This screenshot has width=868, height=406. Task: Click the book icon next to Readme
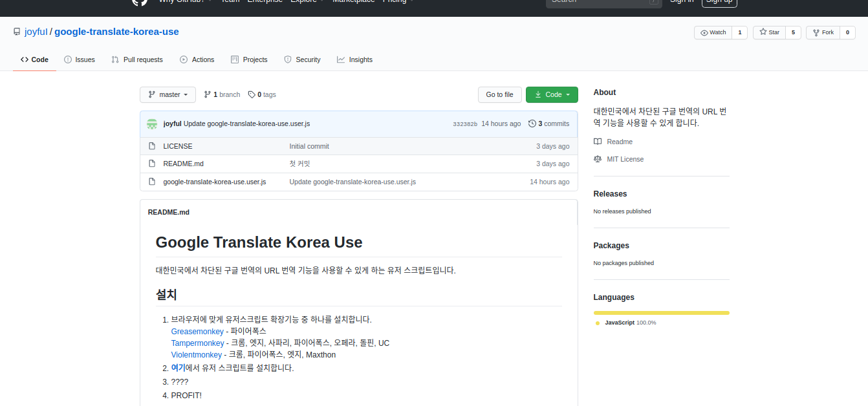click(598, 142)
